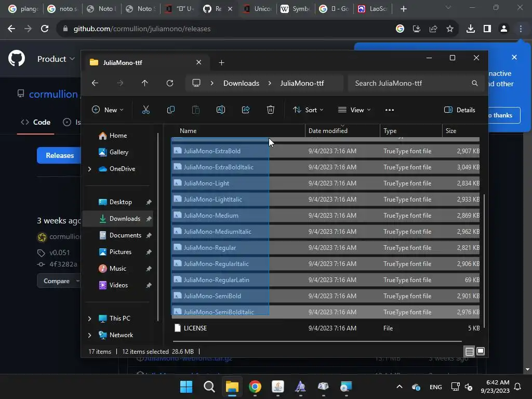Select JuliaMono-Light font file
The width and height of the screenshot is (532, 399).
coord(325,183)
